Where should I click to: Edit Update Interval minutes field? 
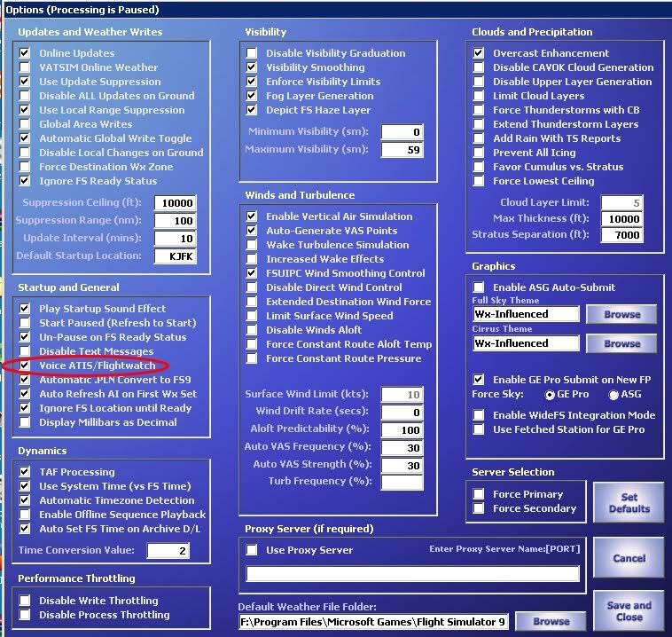click(176, 238)
